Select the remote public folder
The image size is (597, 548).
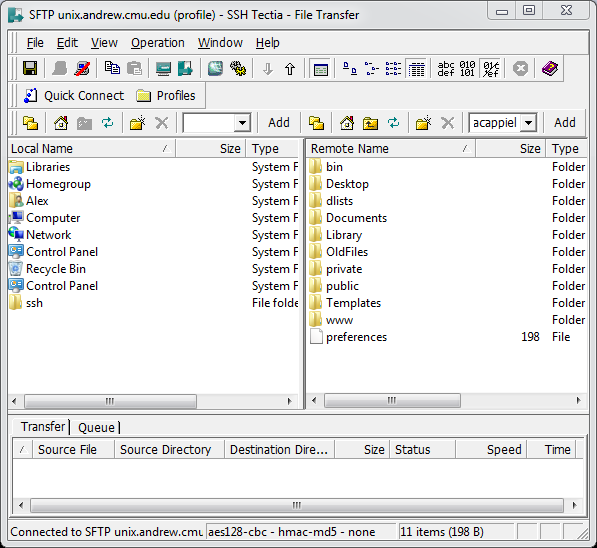coord(334,286)
